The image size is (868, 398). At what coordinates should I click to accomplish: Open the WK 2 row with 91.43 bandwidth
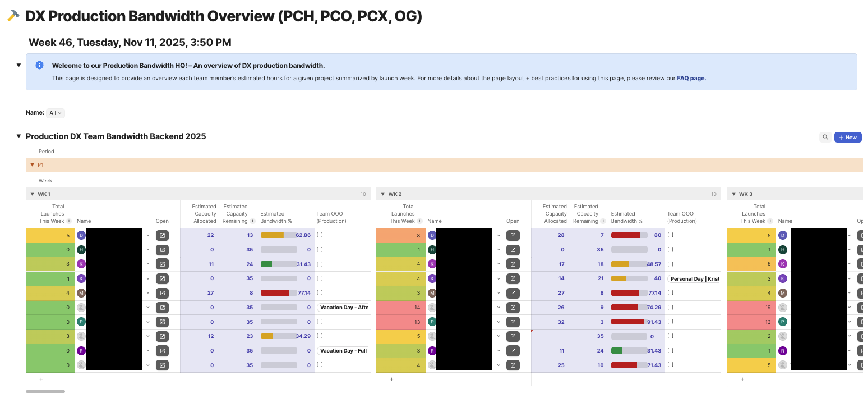(x=513, y=322)
